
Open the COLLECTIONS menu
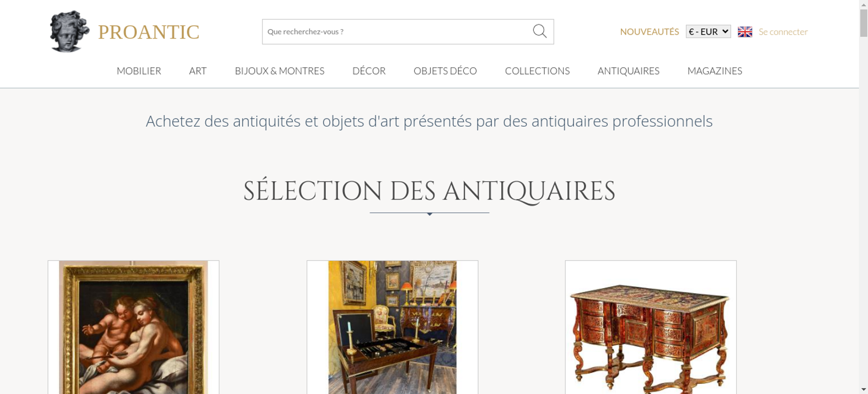(x=537, y=71)
